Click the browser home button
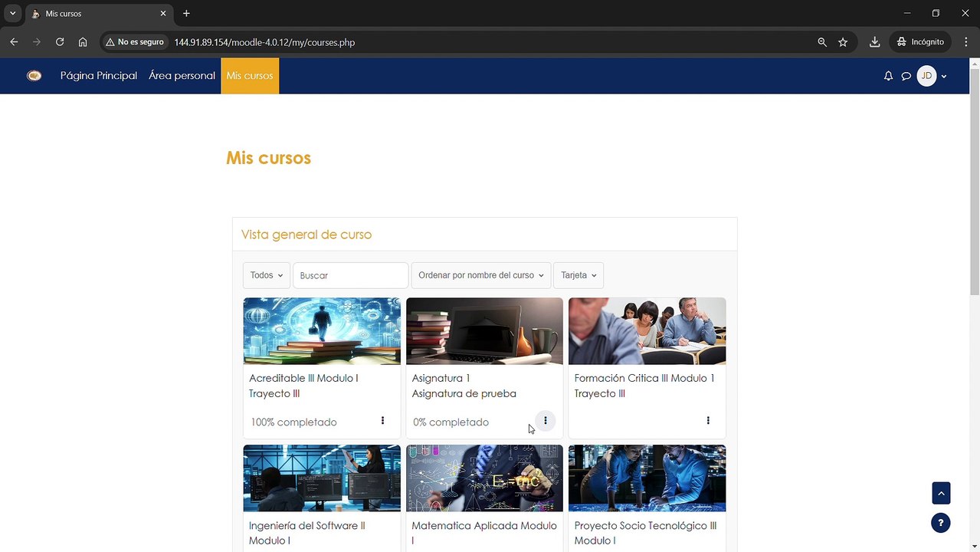The height and width of the screenshot is (552, 980). click(x=83, y=42)
